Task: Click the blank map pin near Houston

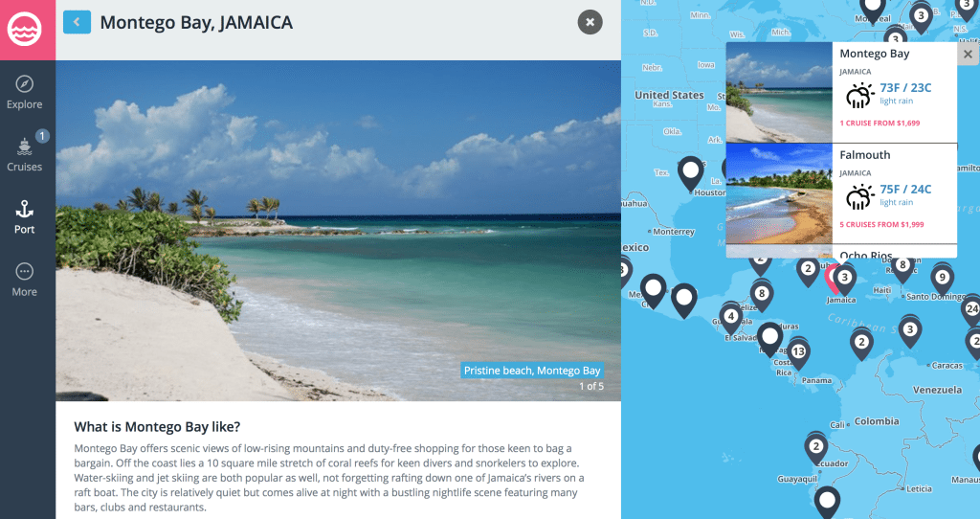Action: pyautogui.click(x=691, y=172)
